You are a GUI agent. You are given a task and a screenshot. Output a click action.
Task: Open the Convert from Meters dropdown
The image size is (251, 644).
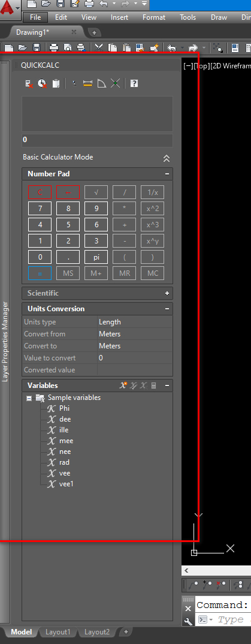point(135,334)
